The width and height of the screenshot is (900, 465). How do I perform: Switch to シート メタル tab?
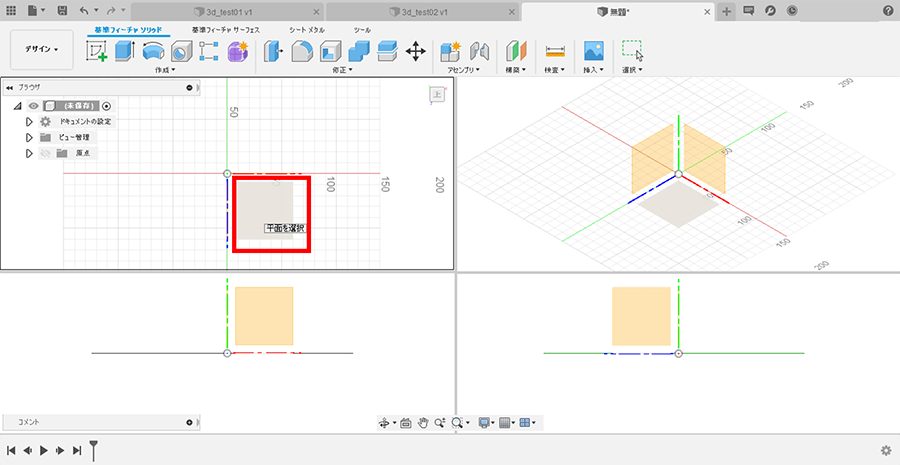[x=307, y=30]
